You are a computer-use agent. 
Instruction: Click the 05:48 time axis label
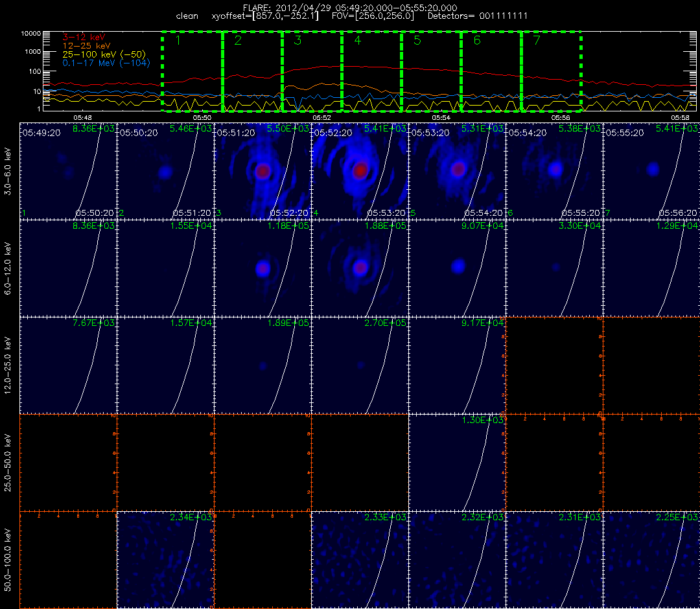pyautogui.click(x=82, y=117)
